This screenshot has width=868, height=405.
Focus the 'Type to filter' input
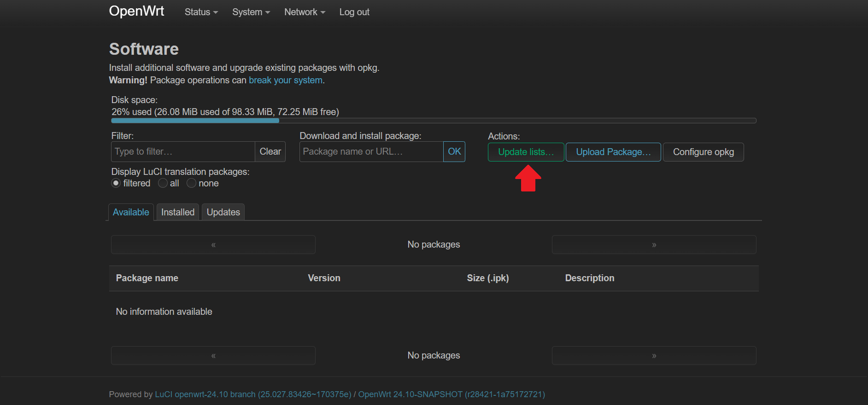(183, 151)
